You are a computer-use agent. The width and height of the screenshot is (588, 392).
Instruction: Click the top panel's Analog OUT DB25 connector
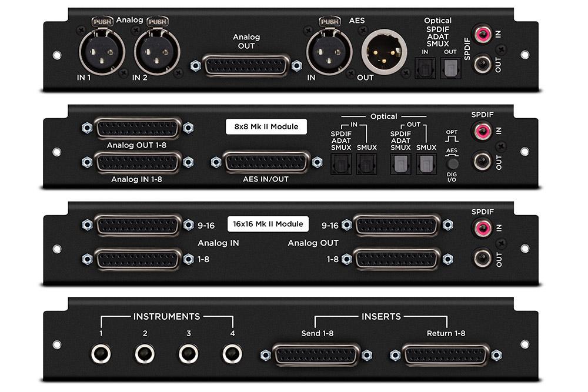246,65
